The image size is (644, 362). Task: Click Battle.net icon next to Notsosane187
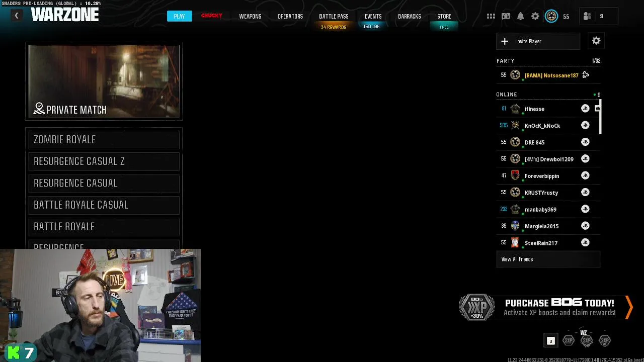(586, 75)
